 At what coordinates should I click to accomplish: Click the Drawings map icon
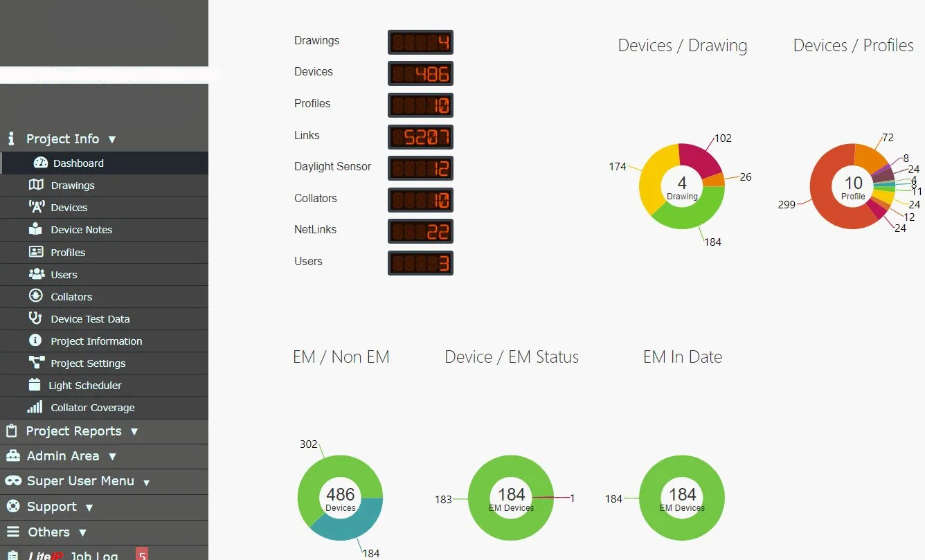[36, 185]
